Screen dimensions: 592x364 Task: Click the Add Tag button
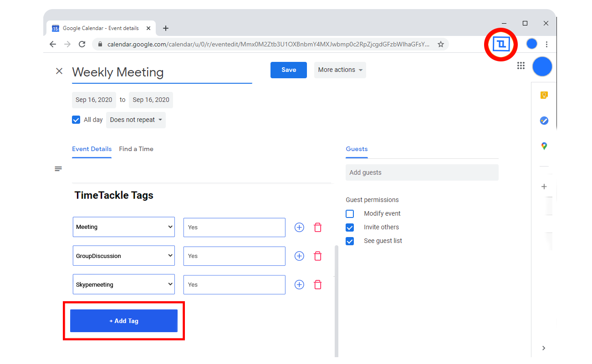pyautogui.click(x=123, y=320)
